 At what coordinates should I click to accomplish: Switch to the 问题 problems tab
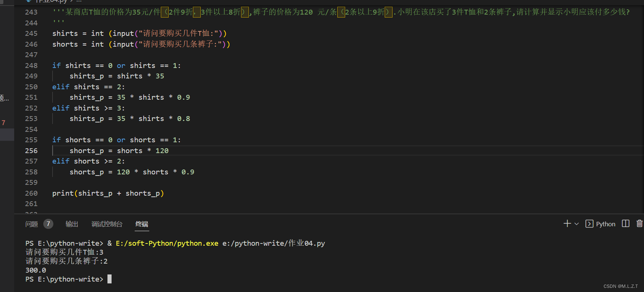click(x=32, y=224)
